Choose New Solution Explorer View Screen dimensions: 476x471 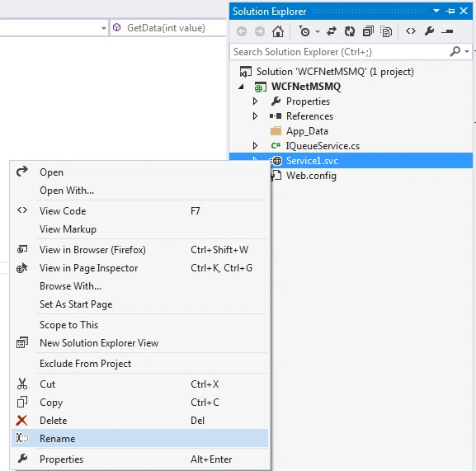[x=139, y=343]
